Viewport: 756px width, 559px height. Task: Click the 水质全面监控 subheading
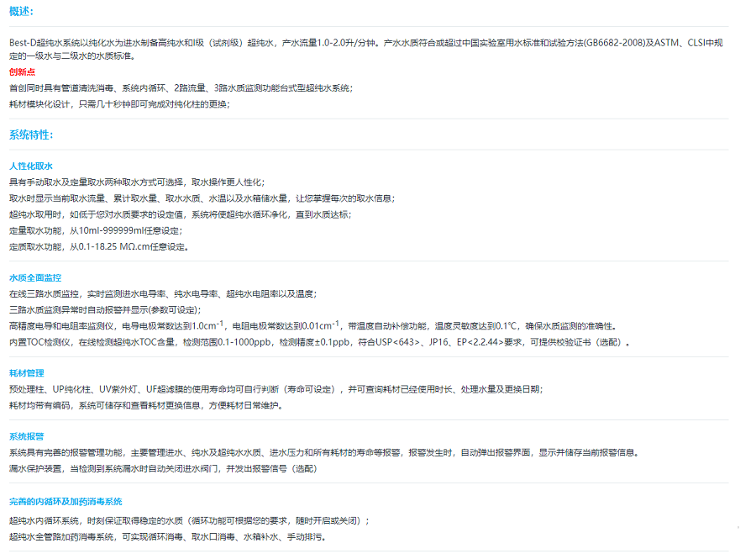tap(34, 277)
